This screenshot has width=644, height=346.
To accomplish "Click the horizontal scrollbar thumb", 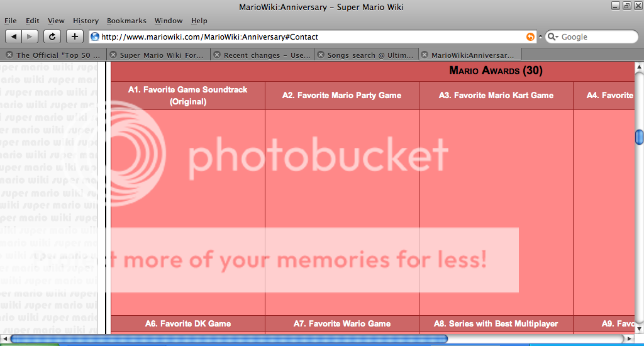I will point(229,339).
